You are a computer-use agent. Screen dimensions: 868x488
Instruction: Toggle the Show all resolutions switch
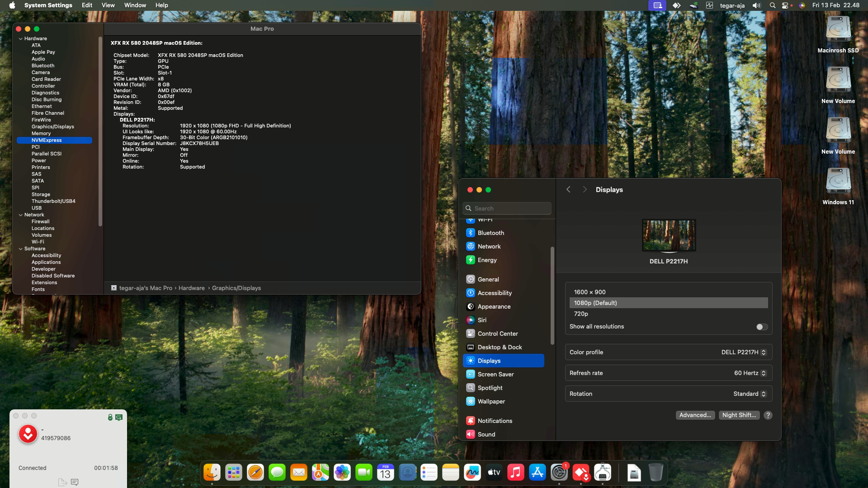(x=762, y=327)
